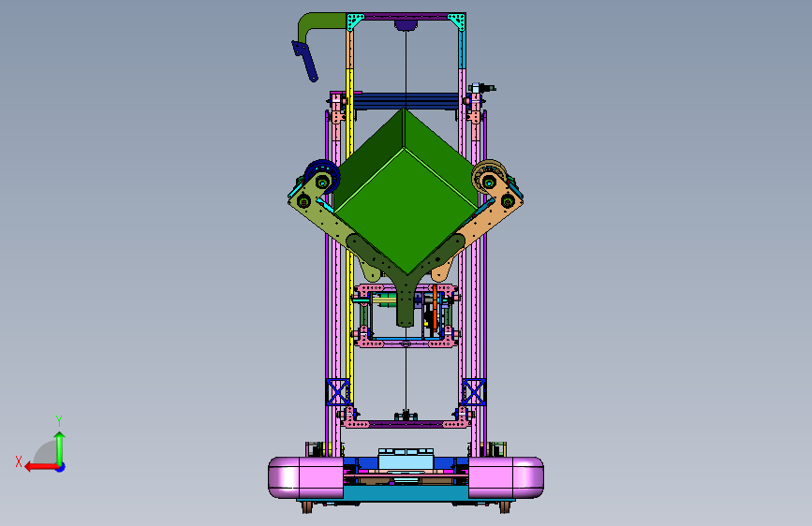Select the dark blue left roller wheel
The width and height of the screenshot is (812, 526).
click(321, 177)
